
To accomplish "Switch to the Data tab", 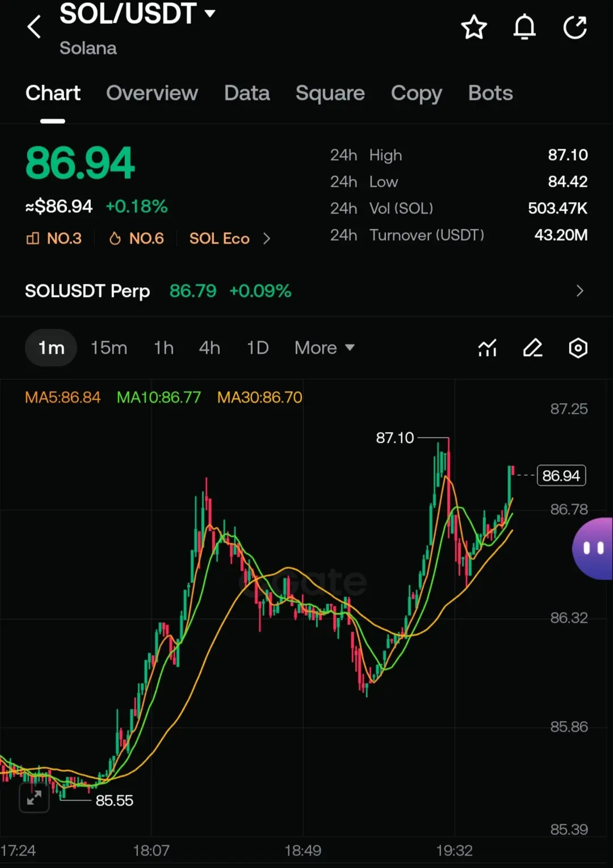I will pyautogui.click(x=247, y=93).
